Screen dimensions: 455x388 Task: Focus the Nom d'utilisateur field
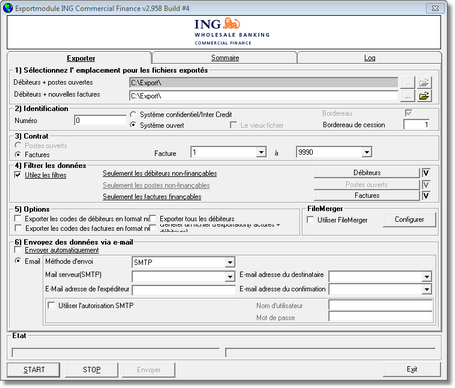point(380,305)
